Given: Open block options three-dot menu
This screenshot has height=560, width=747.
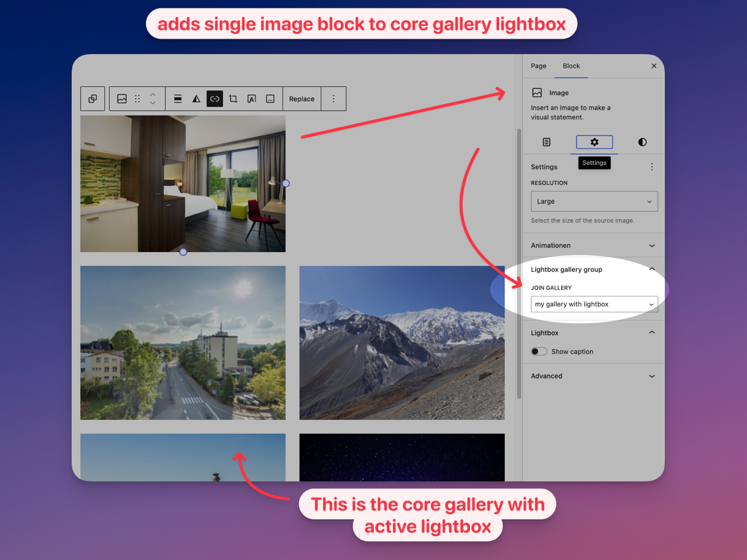Looking at the screenshot, I should (334, 99).
